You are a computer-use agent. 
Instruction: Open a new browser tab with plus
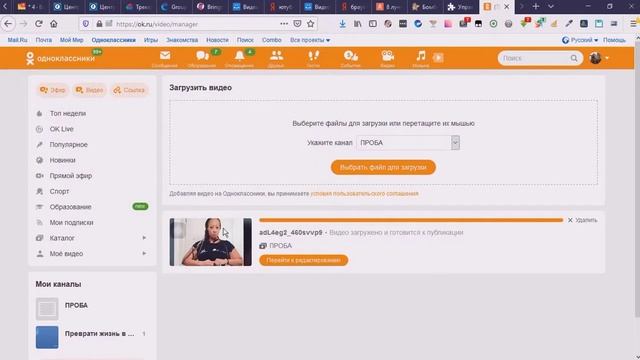coord(536,7)
